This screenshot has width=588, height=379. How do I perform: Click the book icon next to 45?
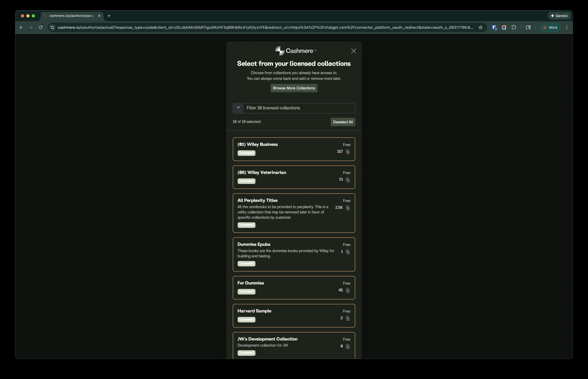coord(348,290)
